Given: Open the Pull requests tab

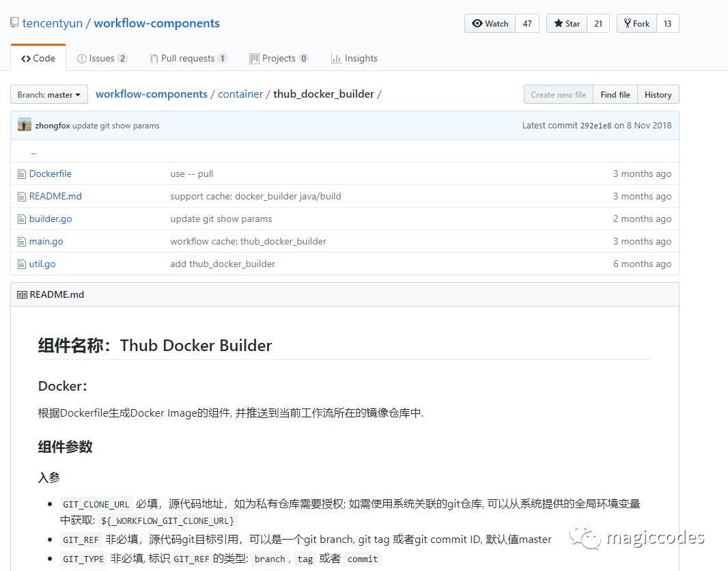Looking at the screenshot, I should [x=188, y=59].
